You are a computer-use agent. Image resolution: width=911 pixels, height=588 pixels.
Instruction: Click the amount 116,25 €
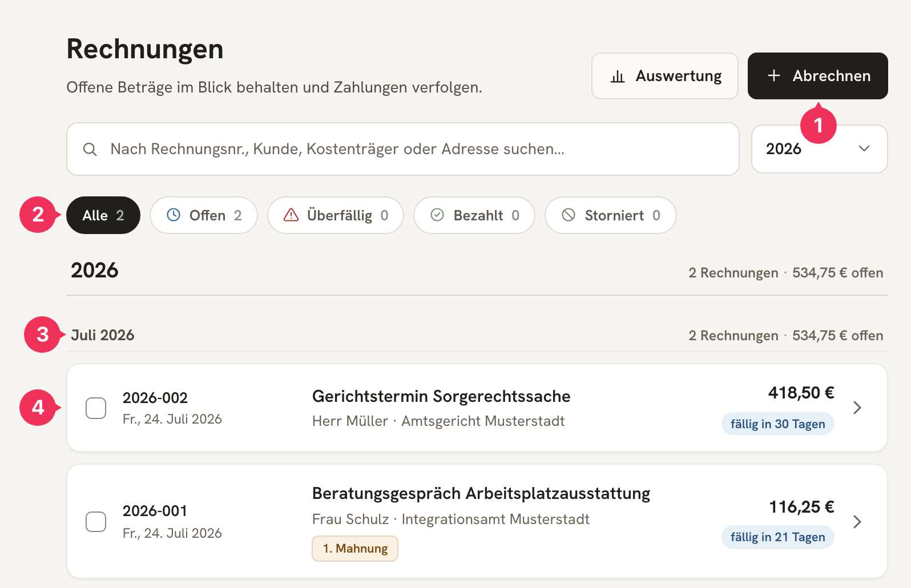(802, 507)
